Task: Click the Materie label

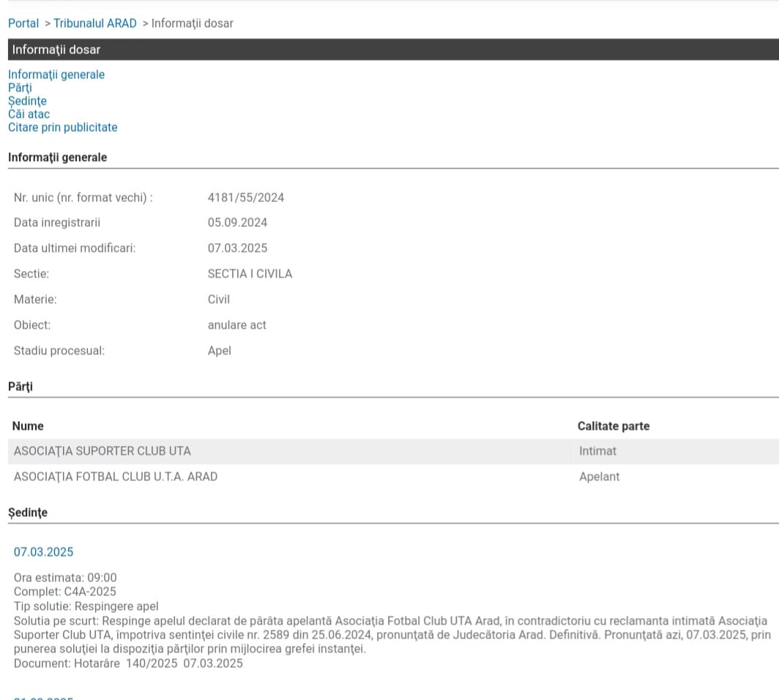Action: (35, 299)
